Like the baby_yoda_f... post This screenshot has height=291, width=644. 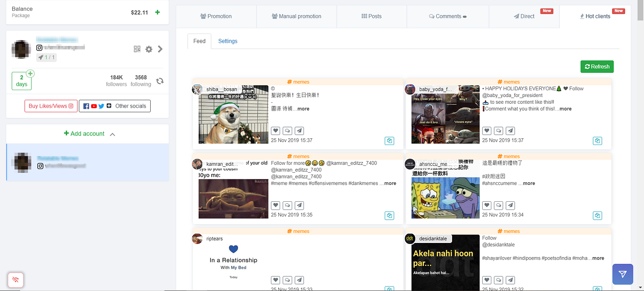tap(487, 130)
